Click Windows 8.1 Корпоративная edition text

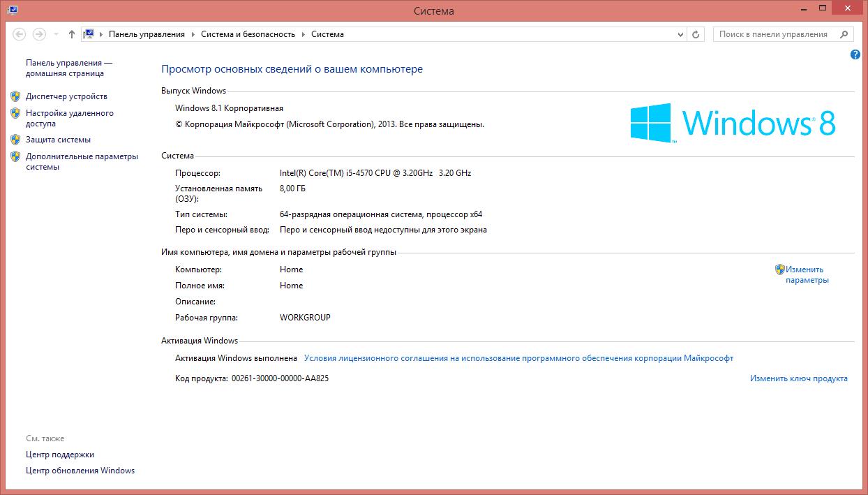(x=230, y=108)
